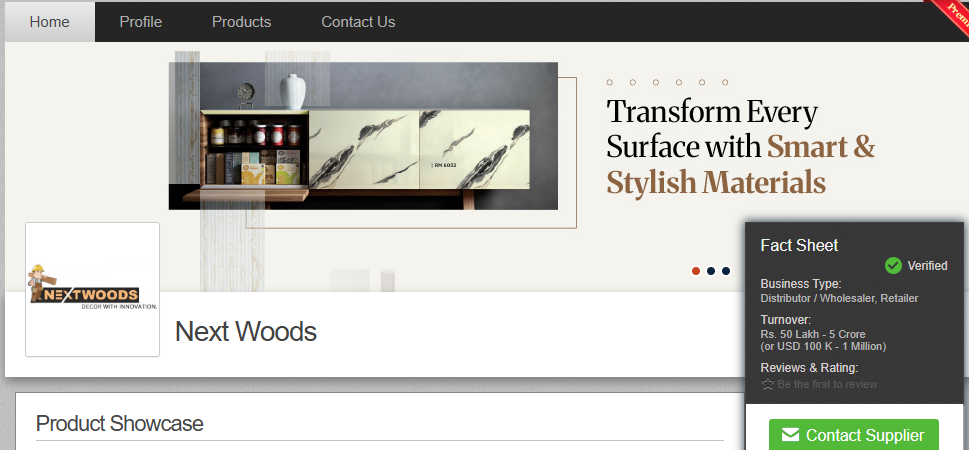Select the third carousel slide dot
969x450 pixels.
pyautogui.click(x=726, y=271)
